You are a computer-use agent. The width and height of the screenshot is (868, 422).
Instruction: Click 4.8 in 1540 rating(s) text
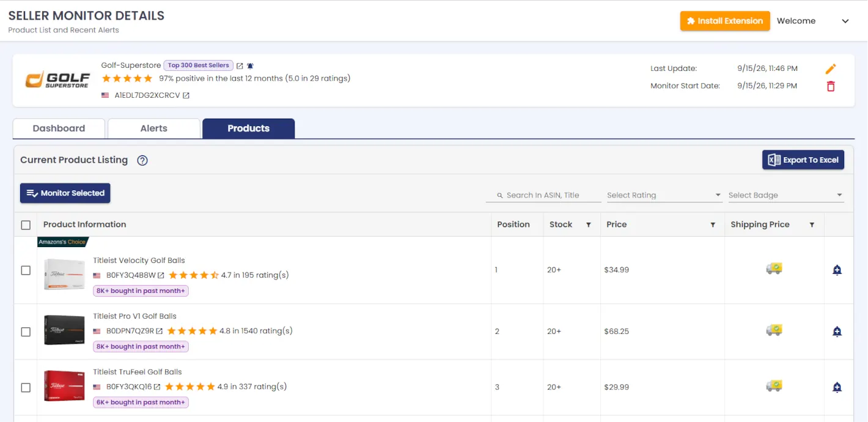click(256, 331)
